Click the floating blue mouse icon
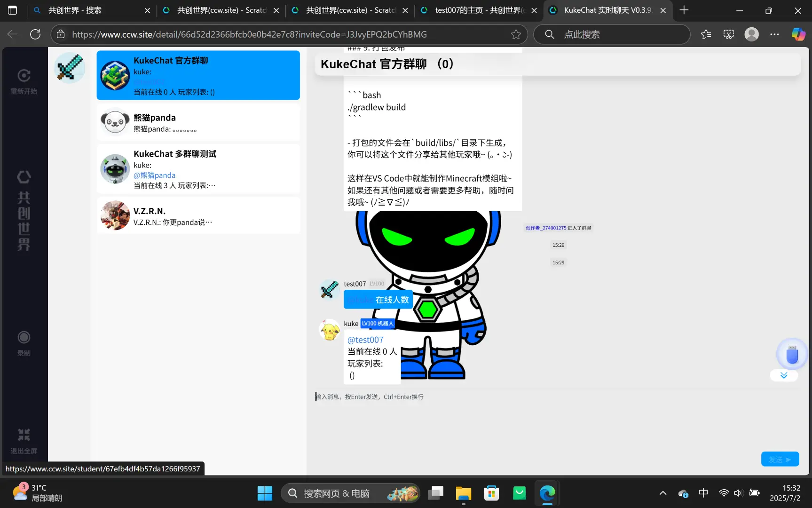The height and width of the screenshot is (508, 812). click(x=792, y=354)
